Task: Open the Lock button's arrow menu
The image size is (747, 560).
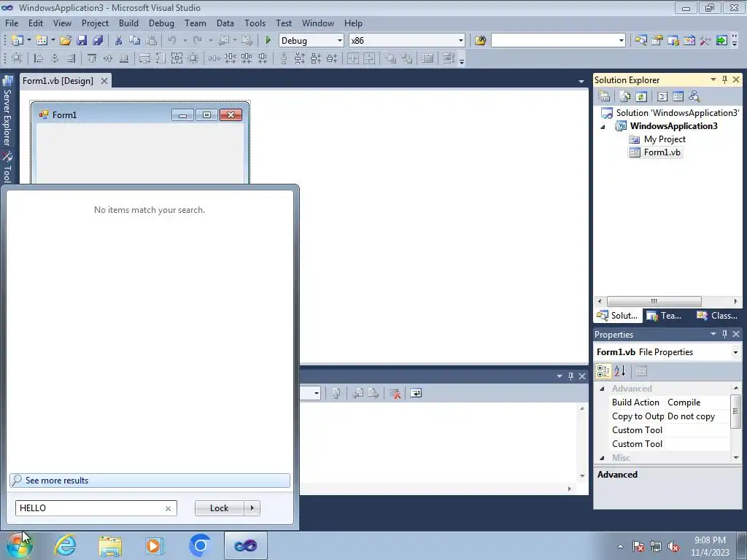Action: click(x=252, y=508)
